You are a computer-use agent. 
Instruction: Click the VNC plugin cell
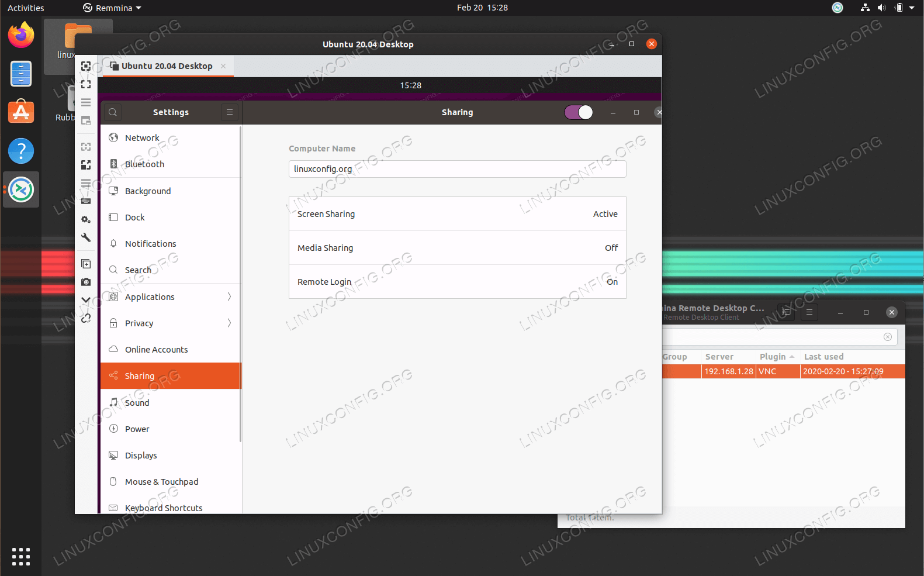(x=778, y=371)
